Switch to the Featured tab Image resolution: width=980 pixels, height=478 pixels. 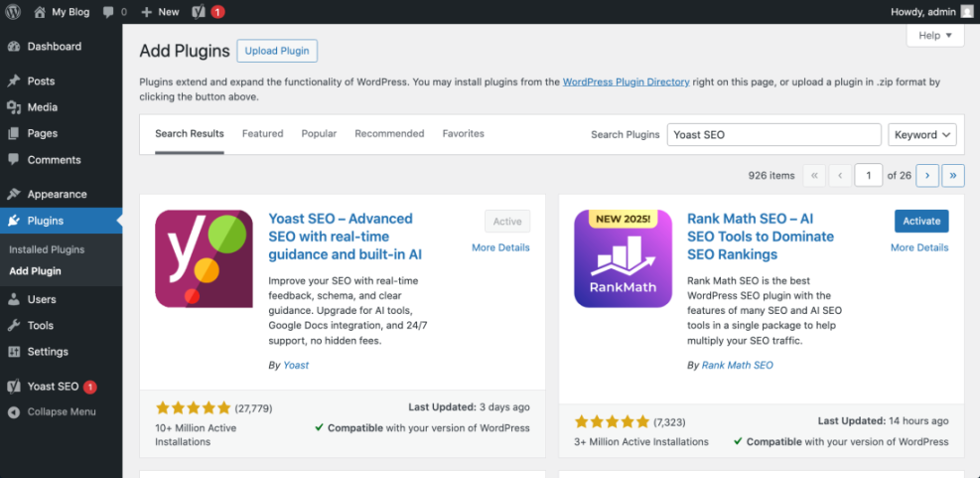262,133
